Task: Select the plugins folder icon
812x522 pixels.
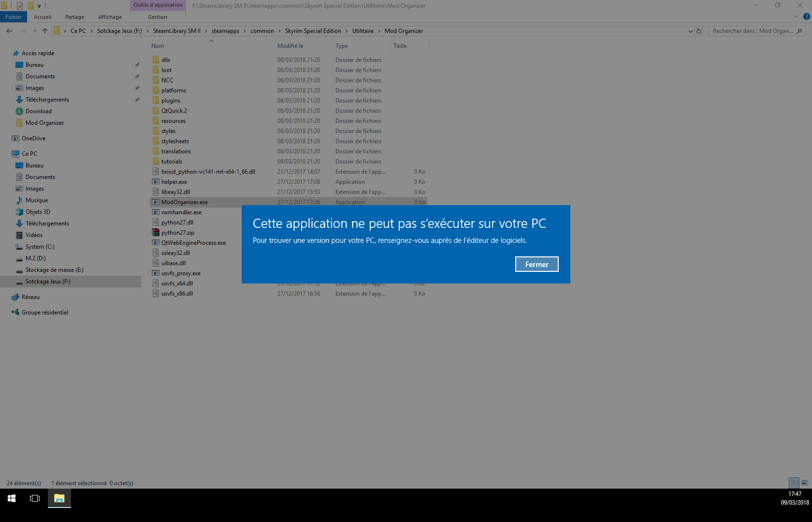Action: pyautogui.click(x=156, y=101)
